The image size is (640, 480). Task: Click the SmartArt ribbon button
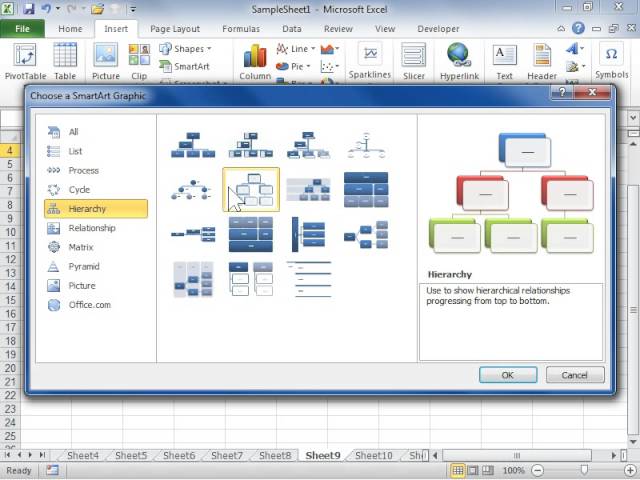184,66
